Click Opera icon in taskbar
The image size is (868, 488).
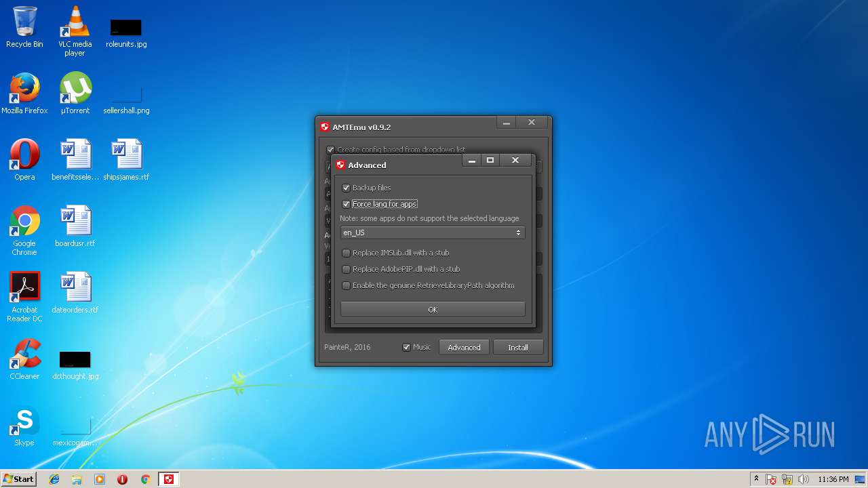(x=123, y=479)
